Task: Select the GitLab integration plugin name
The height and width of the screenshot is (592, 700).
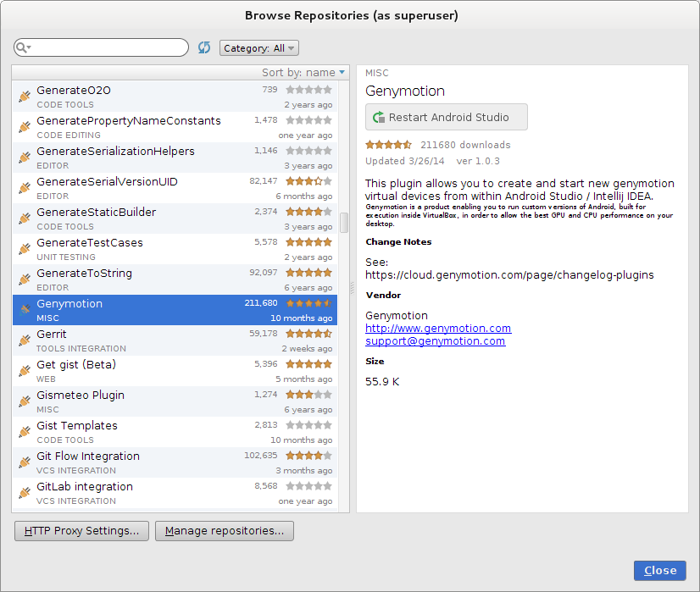Action: point(85,487)
